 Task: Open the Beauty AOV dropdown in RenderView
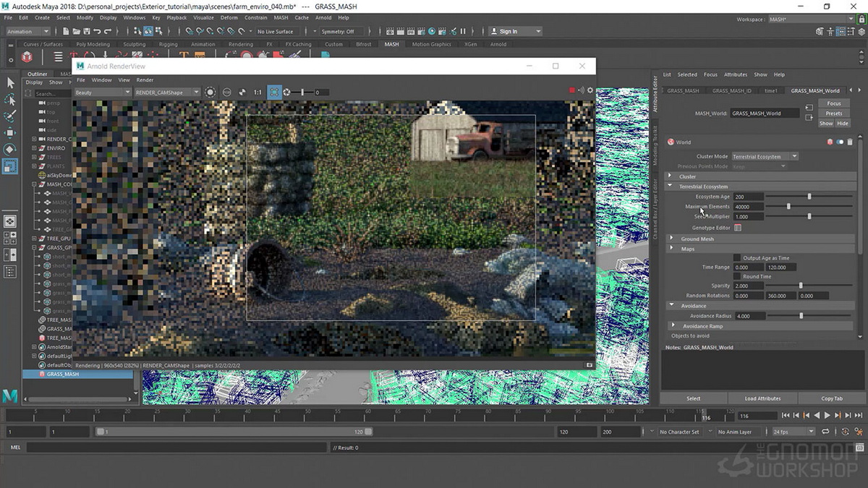[102, 92]
